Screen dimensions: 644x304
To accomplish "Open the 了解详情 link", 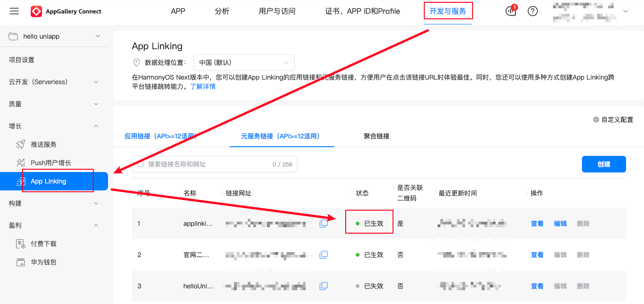I will tap(203, 86).
